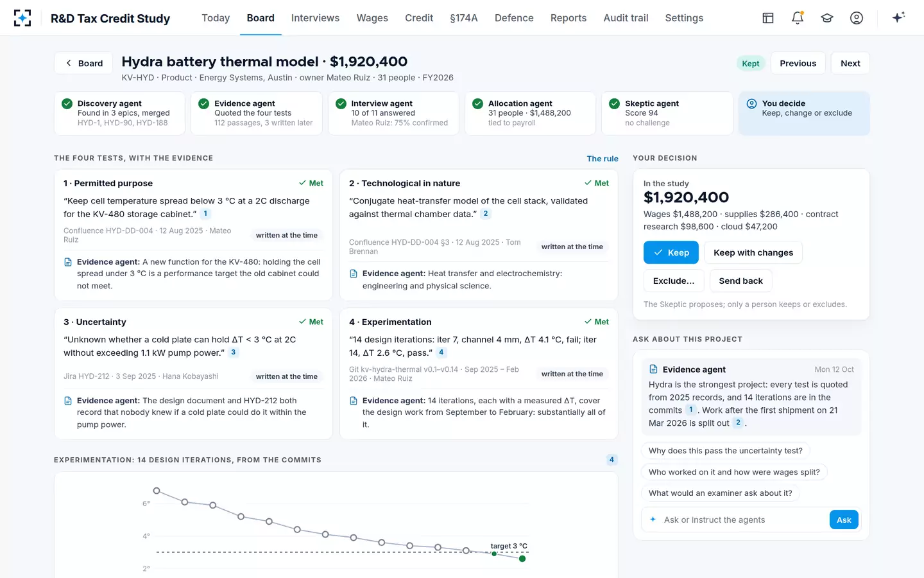Image resolution: width=924 pixels, height=578 pixels.
Task: Open citation 2 in the Evidence agent chat message
Action: (738, 423)
